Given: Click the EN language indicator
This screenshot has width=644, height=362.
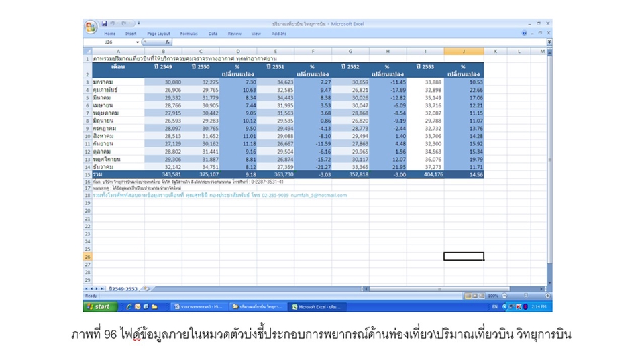Looking at the screenshot, I should [494, 306].
